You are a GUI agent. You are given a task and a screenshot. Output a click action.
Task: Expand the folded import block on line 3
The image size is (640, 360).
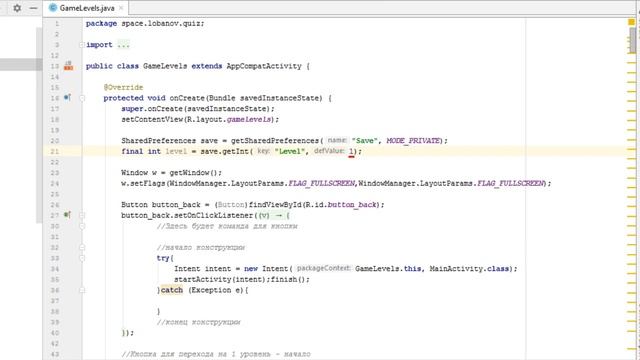click(x=82, y=44)
